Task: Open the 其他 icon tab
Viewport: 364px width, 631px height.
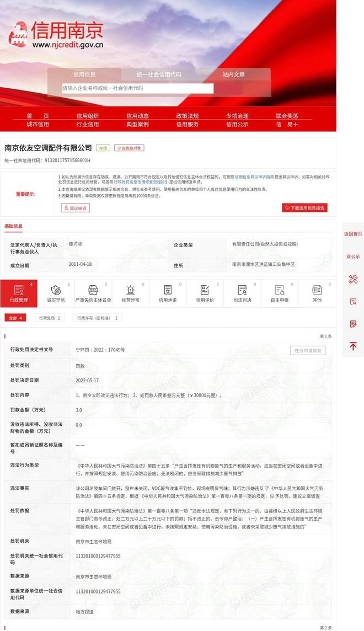Action: (317, 293)
